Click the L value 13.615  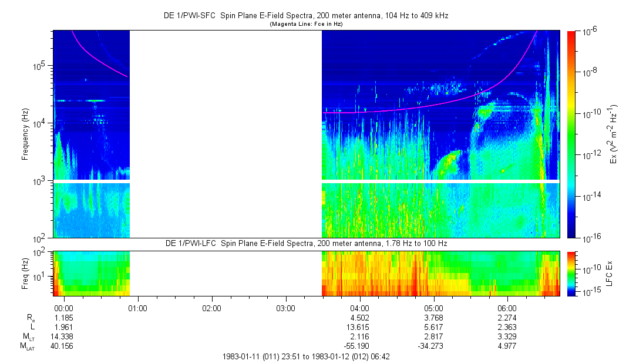pos(359,327)
